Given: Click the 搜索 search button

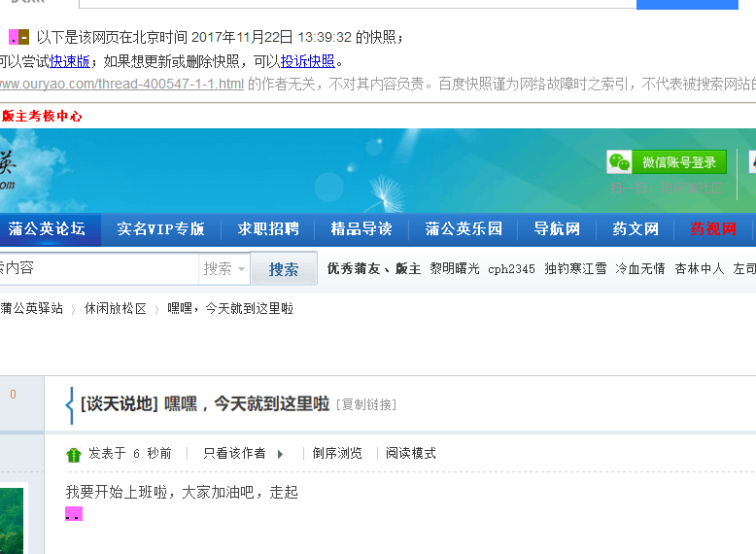Looking at the screenshot, I should coord(284,268).
